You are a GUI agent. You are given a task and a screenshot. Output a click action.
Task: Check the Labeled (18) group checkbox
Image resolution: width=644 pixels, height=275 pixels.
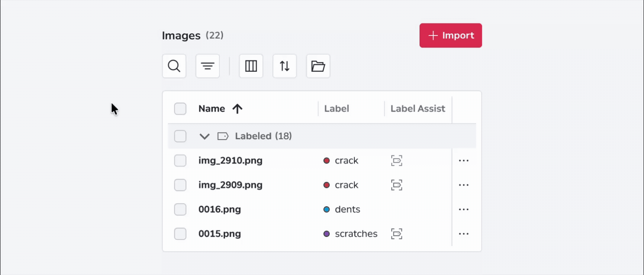[180, 136]
